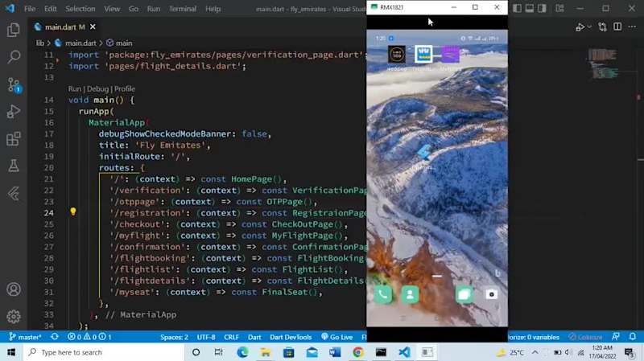
Task: Open the View menu
Action: [112, 9]
